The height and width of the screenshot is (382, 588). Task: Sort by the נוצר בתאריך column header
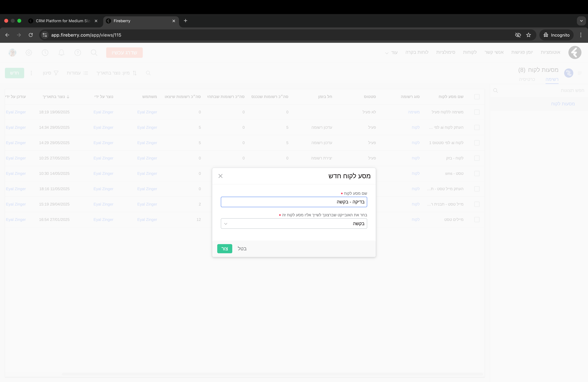click(x=56, y=97)
